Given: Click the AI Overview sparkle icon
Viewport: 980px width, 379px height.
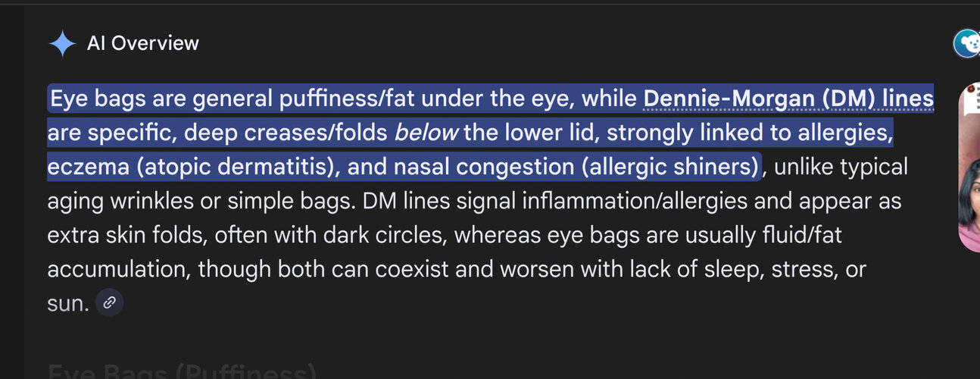Looking at the screenshot, I should coord(62,44).
